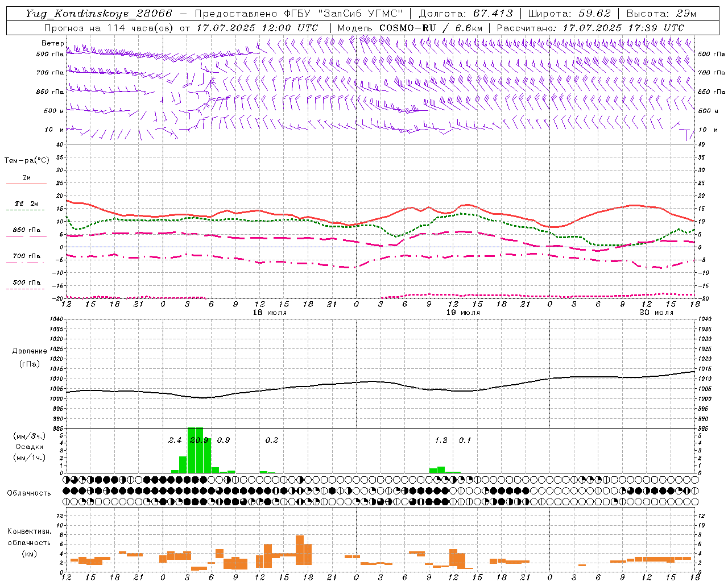Click the Конвективн. облачность (км) panel label
Image resolution: width=728 pixels, height=582 pixels.
point(29,543)
